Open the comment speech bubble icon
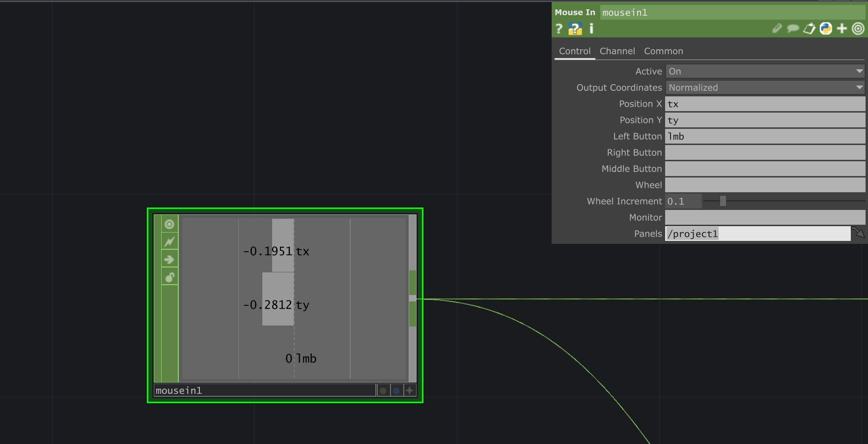868x444 pixels. click(x=793, y=29)
